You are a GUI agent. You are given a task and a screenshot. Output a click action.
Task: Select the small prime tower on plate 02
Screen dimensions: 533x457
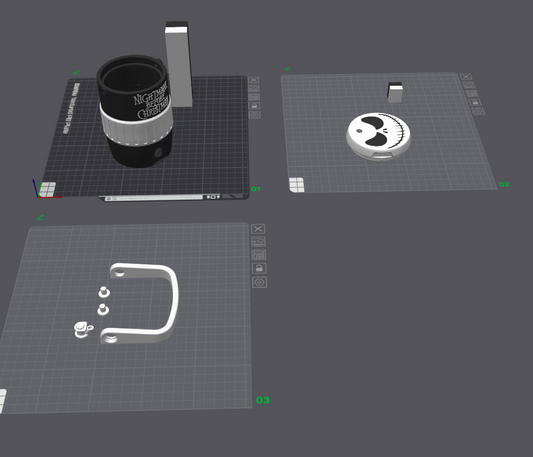395,92
